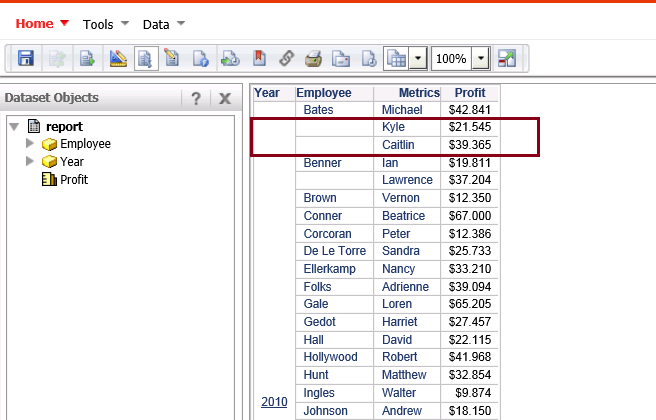The height and width of the screenshot is (420, 656).
Task: Click the full screen toggle icon at toolbar end
Action: click(x=507, y=58)
